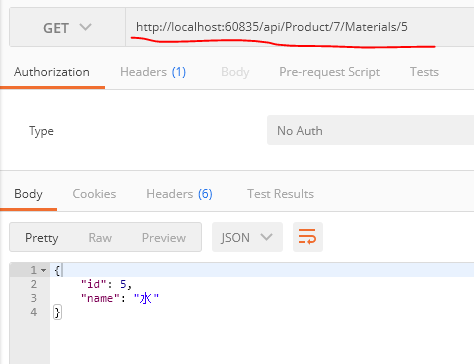Select the Pretty response view
This screenshot has height=364, width=474.
tap(42, 238)
